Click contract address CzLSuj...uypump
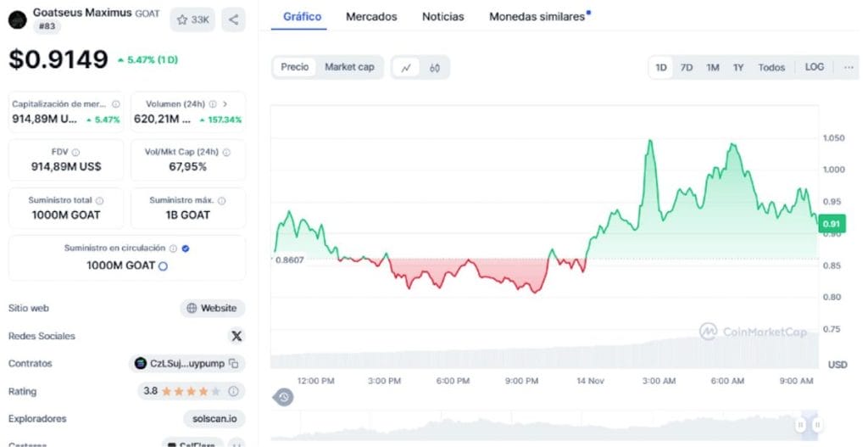The width and height of the screenshot is (868, 447). (x=187, y=364)
